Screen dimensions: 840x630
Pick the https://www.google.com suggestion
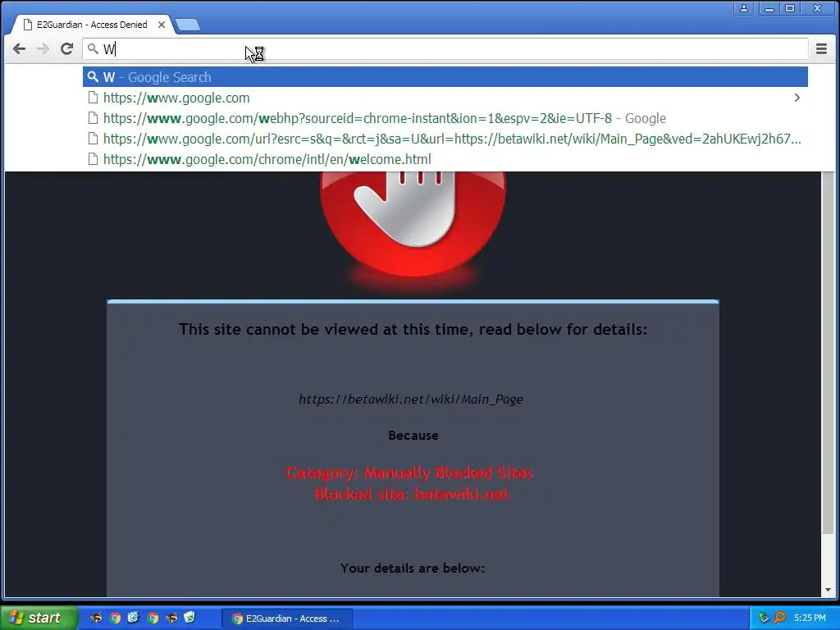[x=445, y=98]
